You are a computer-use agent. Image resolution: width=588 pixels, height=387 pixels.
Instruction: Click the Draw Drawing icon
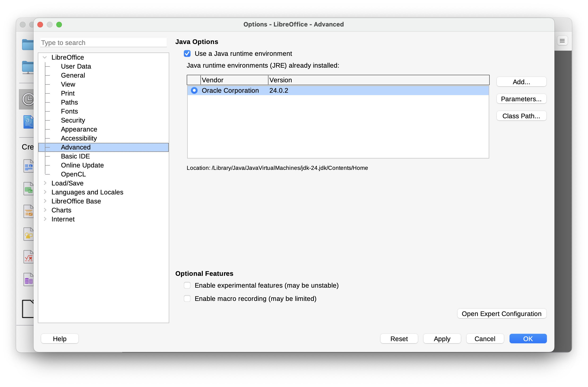(28, 234)
